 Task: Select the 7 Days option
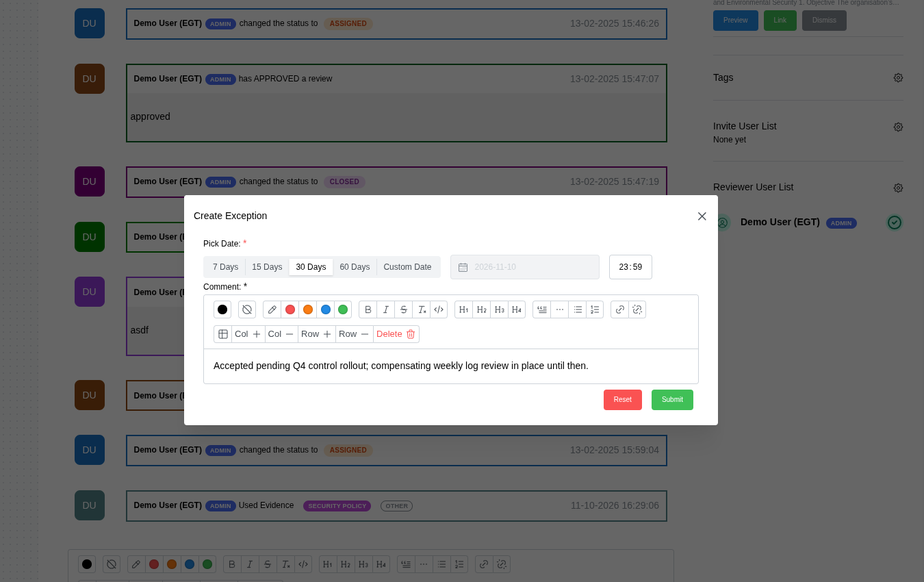(x=225, y=267)
